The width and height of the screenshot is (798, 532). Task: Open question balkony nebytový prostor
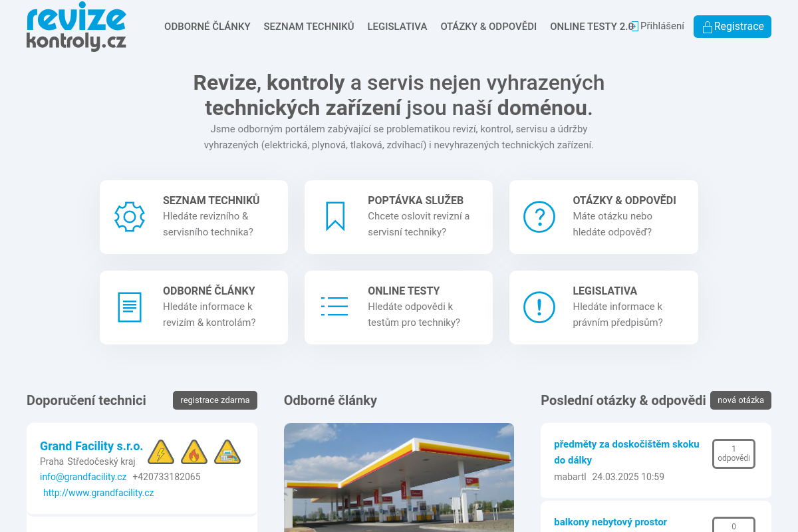[x=610, y=522]
